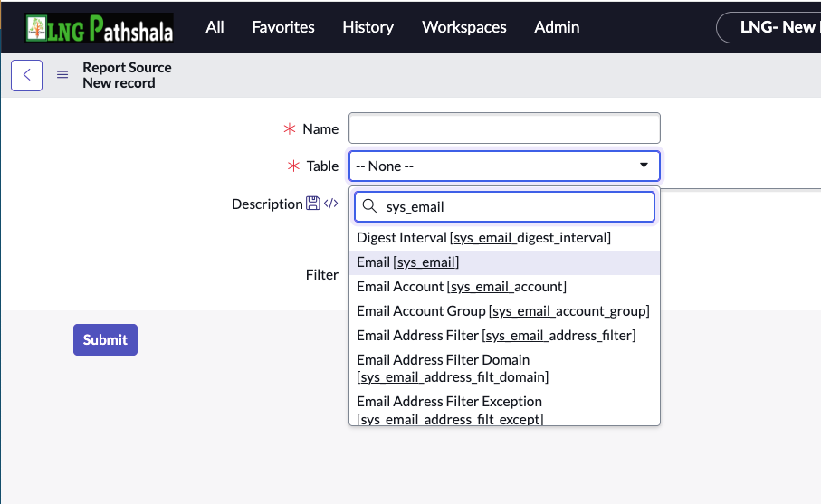The image size is (821, 504).
Task: Open the form context menu hamburger icon
Action: pyautogui.click(x=62, y=75)
